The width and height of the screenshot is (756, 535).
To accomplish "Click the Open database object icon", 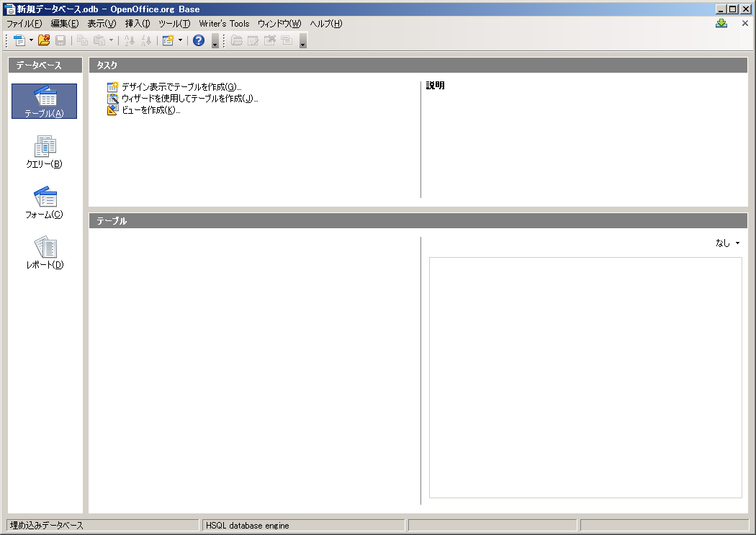I will point(237,40).
